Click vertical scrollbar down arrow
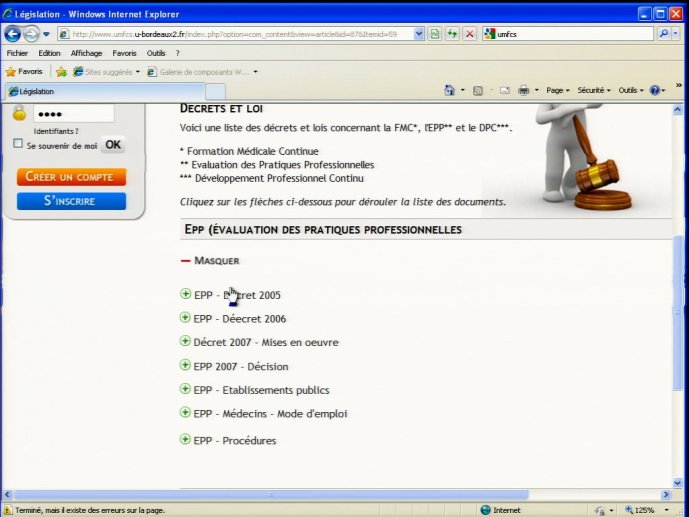The height and width of the screenshot is (517, 689). click(677, 483)
